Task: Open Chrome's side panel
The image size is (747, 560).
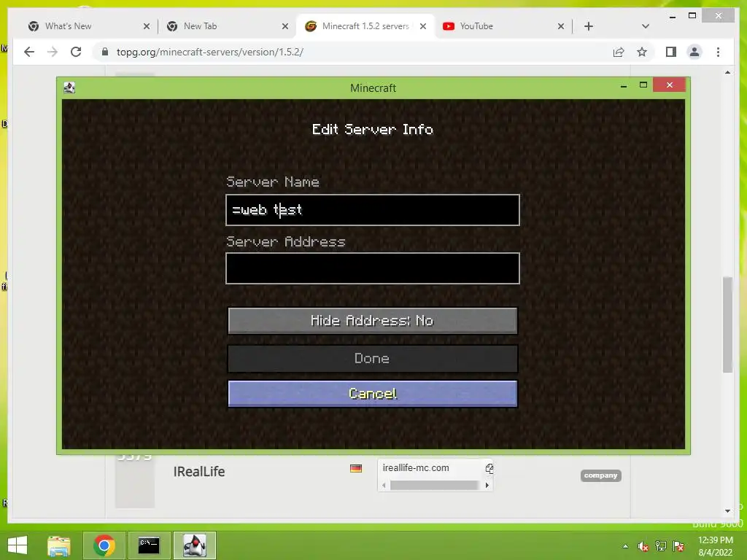Action: [x=671, y=52]
